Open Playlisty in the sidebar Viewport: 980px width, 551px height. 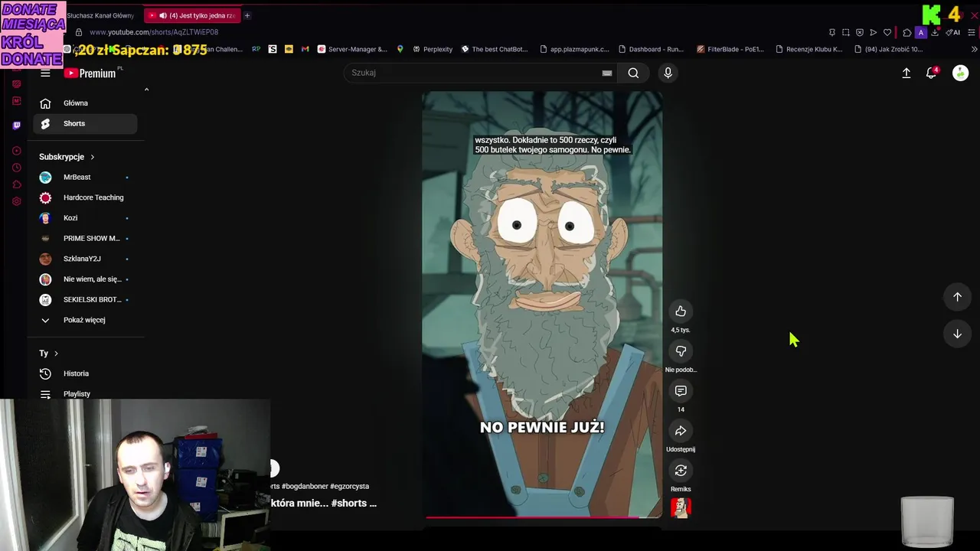85,394
